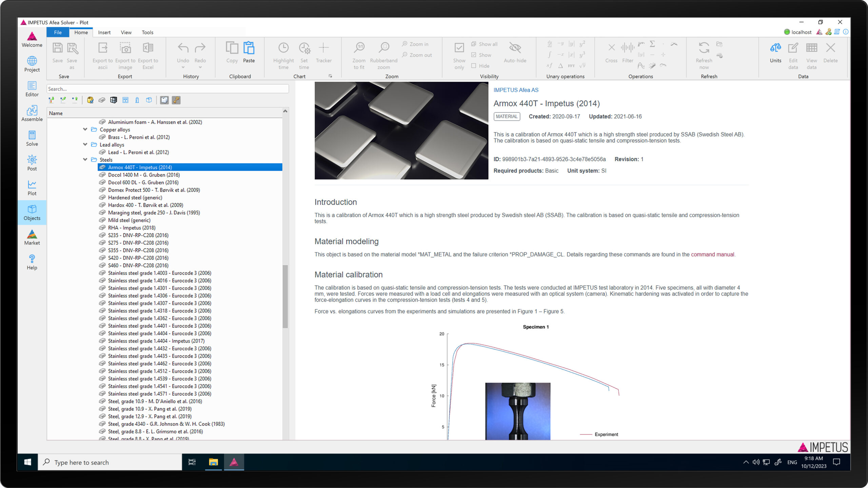Open the File menu tab
This screenshot has width=868, height=488.
(58, 32)
